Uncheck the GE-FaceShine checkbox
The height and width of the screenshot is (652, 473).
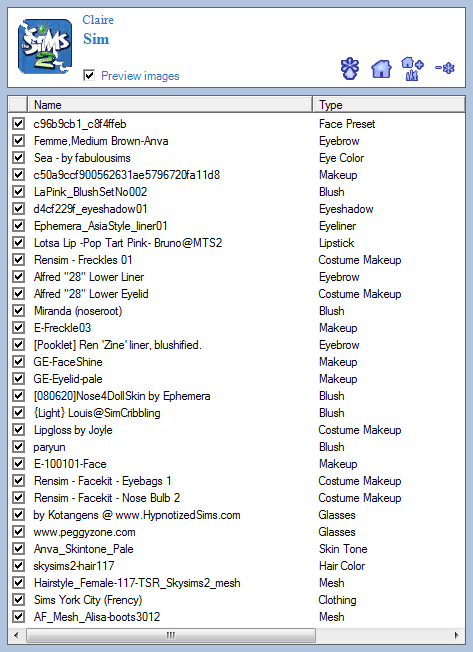[x=18, y=362]
